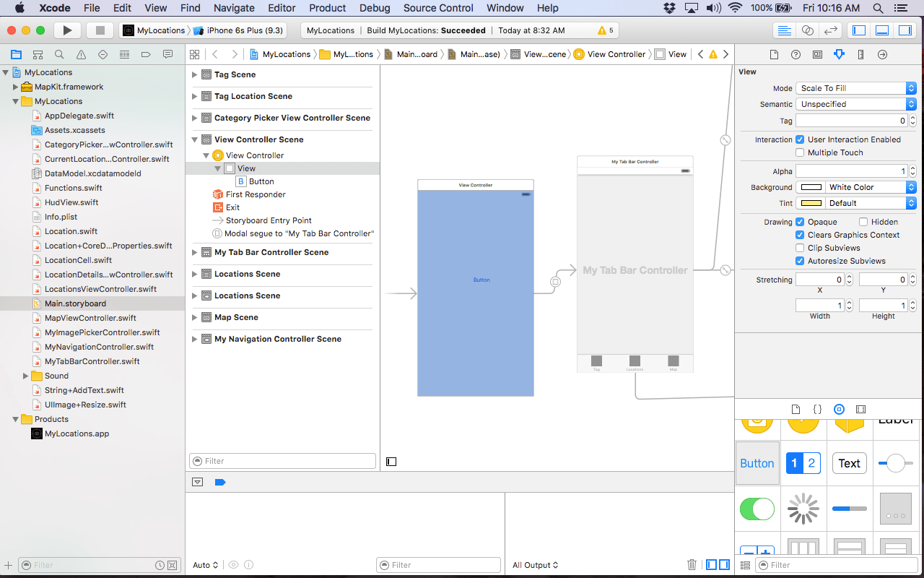The height and width of the screenshot is (578, 924).
Task: Enable the Clip Subviews checkbox
Action: coord(800,248)
